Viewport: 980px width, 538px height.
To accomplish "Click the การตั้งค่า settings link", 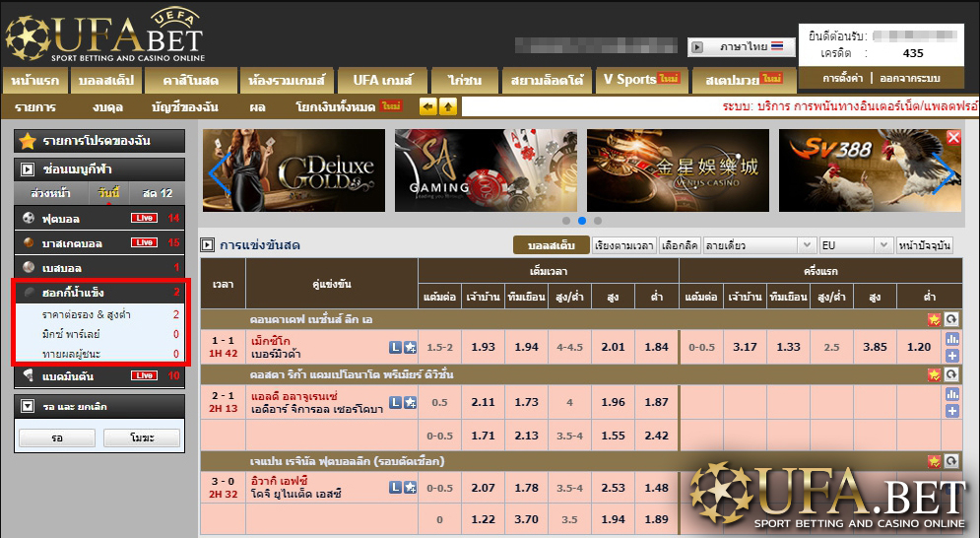I will coord(842,78).
